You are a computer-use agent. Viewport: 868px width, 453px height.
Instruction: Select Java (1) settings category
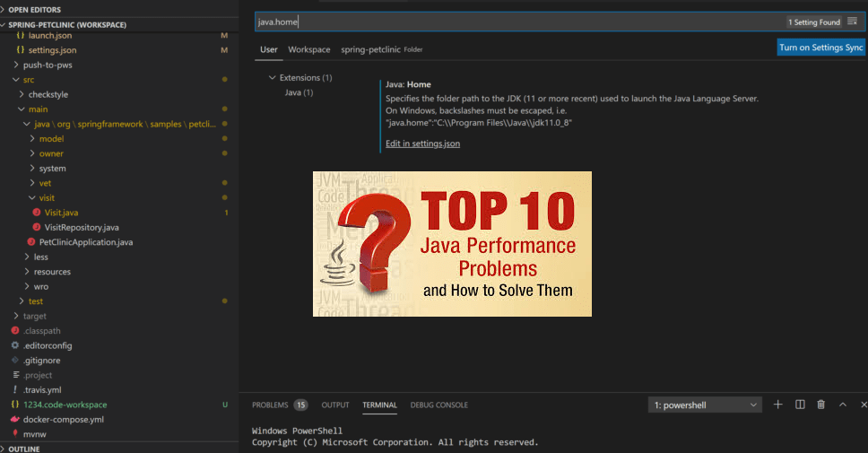[299, 92]
